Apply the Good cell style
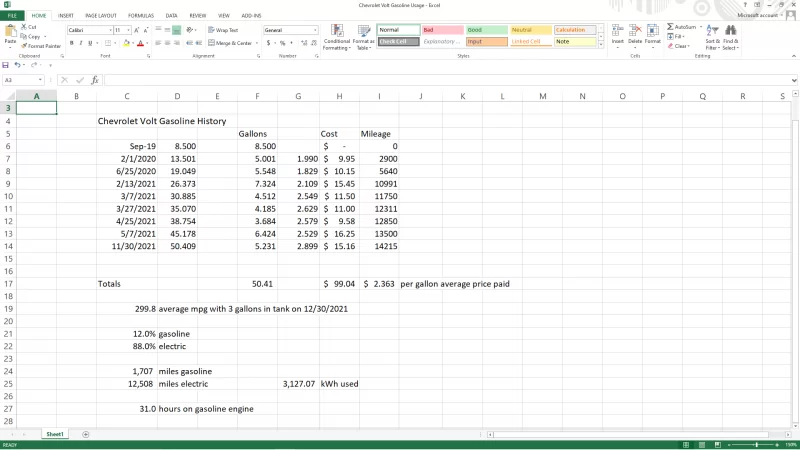The height and width of the screenshot is (450, 800). (x=485, y=30)
